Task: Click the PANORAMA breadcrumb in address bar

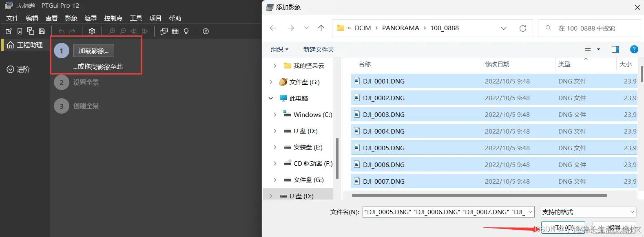Action: click(401, 28)
